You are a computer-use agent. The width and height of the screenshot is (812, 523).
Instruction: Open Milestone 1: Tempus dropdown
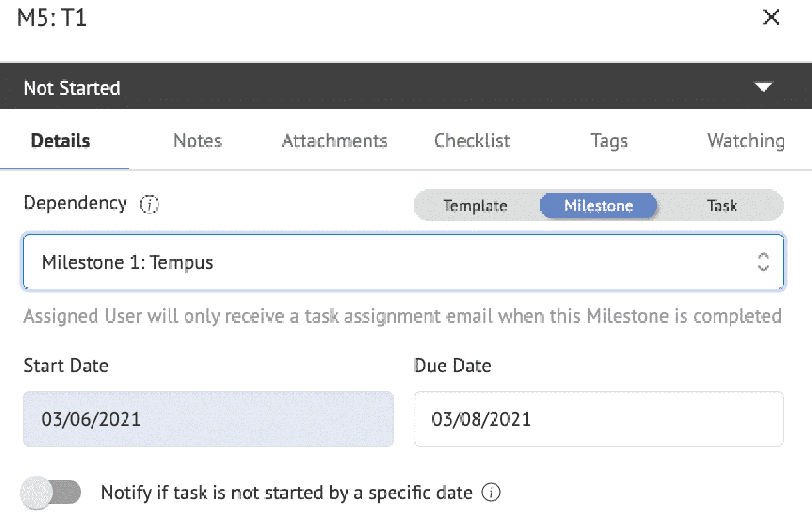click(x=403, y=262)
